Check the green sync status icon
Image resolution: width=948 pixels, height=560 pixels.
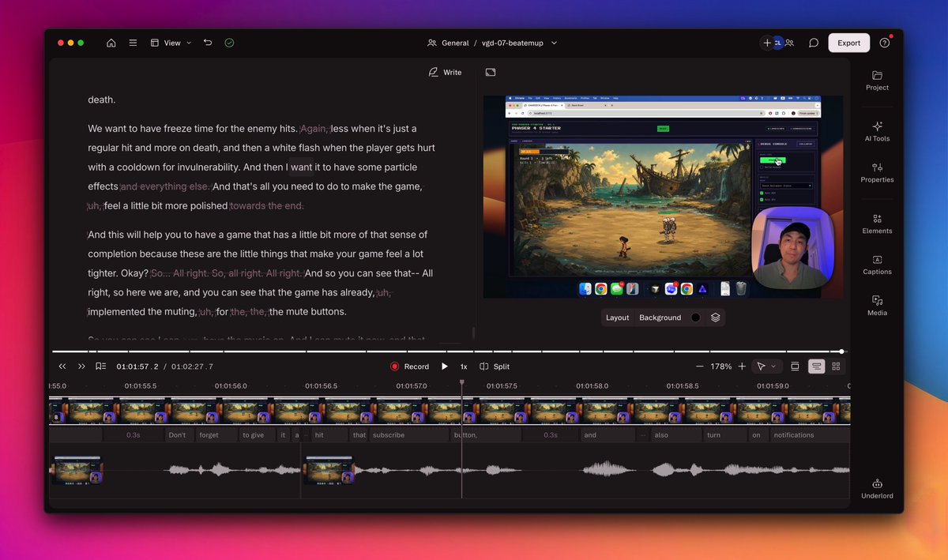229,43
